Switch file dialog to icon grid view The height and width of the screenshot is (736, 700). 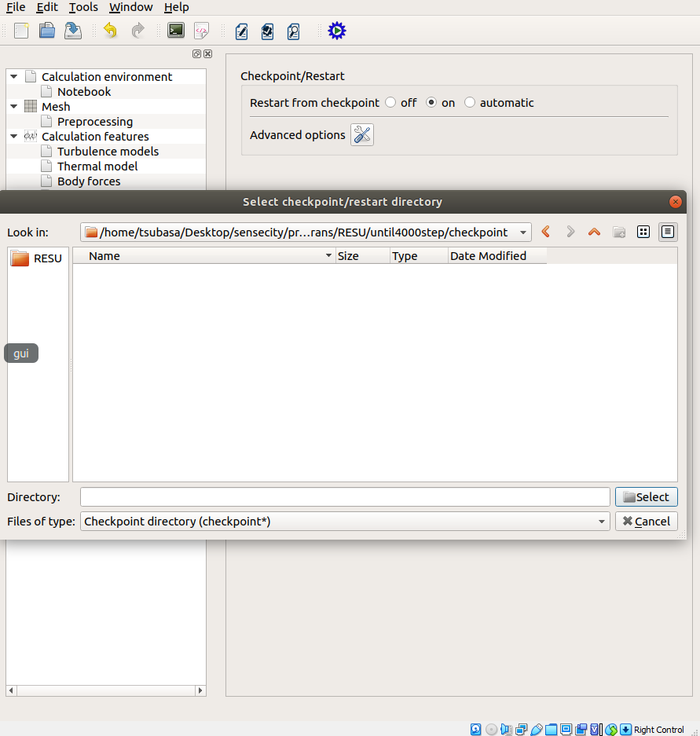tap(643, 232)
